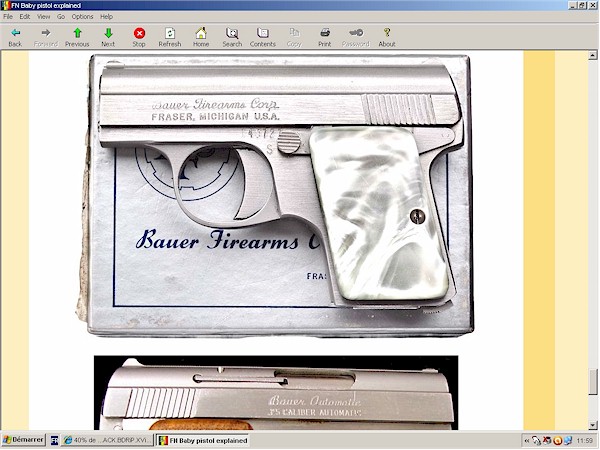Refresh the current page
This screenshot has width=600, height=450.
[170, 38]
